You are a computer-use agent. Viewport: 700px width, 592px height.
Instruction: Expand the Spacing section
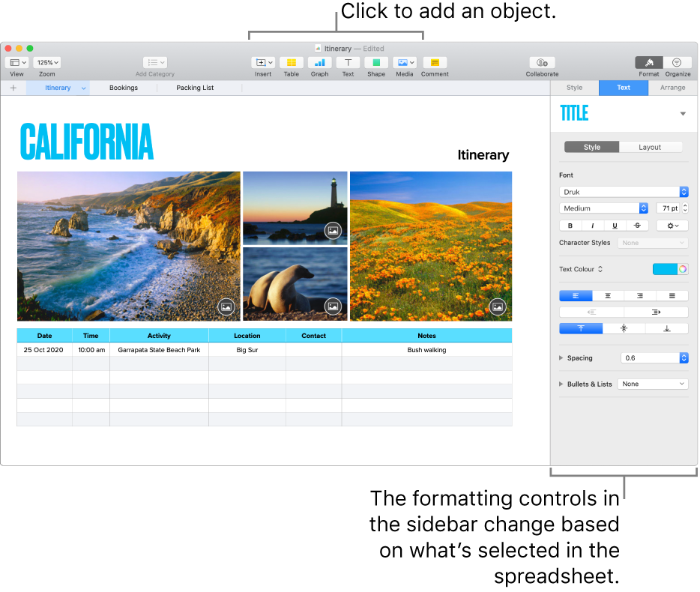(561, 358)
